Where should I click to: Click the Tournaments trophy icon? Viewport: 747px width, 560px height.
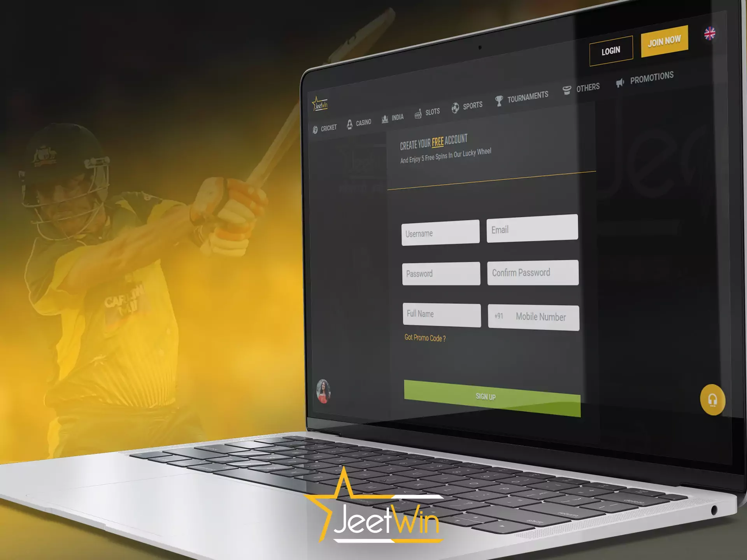pos(496,101)
